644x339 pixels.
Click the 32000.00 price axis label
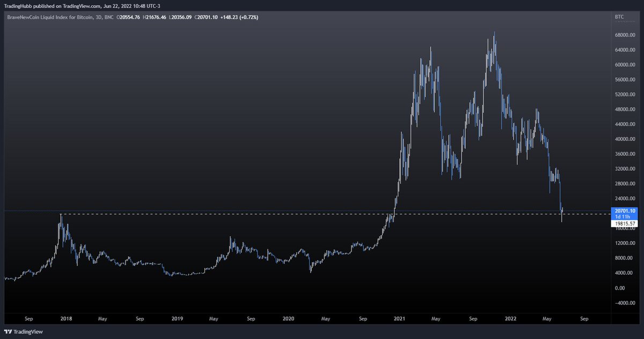(x=625, y=169)
